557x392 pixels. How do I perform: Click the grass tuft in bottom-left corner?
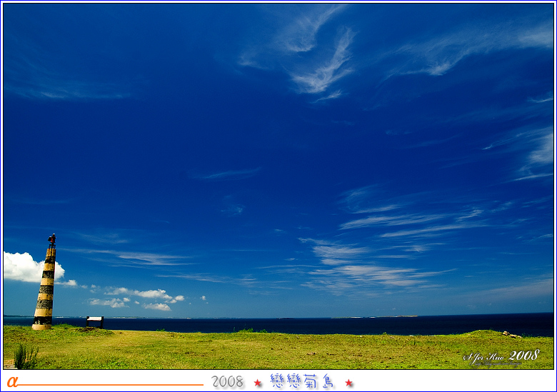tap(25, 356)
